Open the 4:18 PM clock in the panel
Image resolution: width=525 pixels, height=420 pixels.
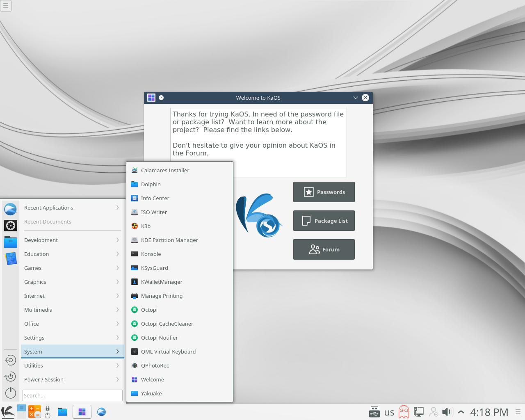click(489, 412)
